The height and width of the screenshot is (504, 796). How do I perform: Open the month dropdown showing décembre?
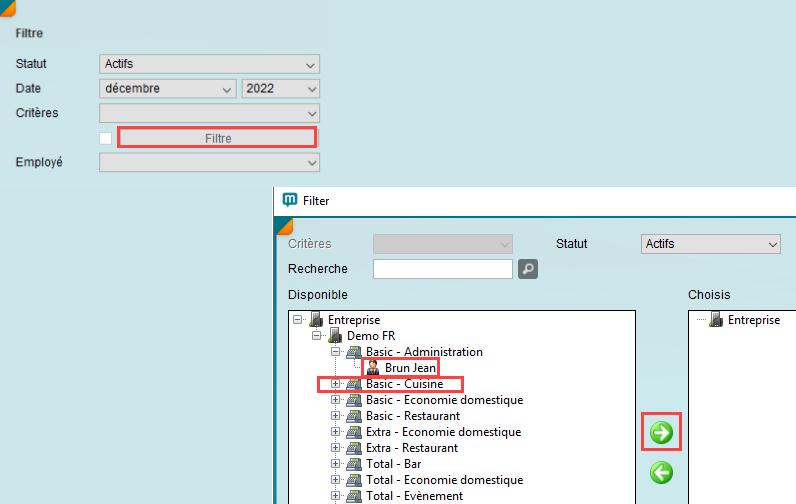click(168, 89)
